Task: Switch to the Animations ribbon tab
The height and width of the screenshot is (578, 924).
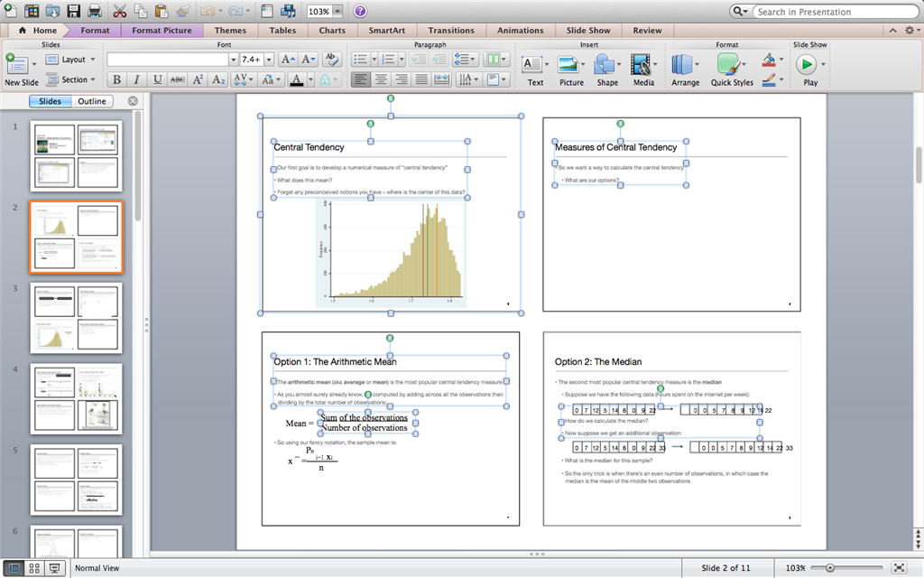Action: (521, 30)
